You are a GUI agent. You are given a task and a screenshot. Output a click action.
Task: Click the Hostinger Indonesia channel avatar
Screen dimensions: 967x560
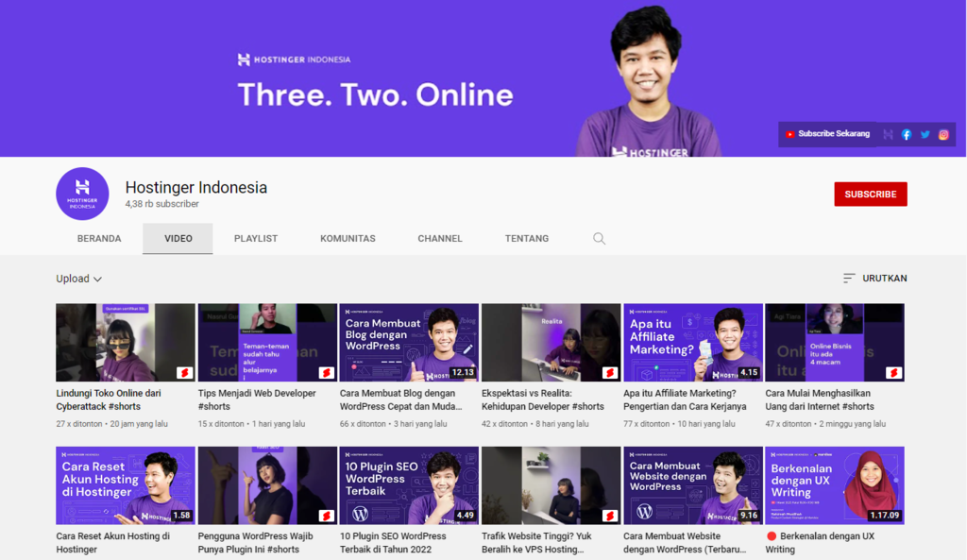click(x=82, y=194)
